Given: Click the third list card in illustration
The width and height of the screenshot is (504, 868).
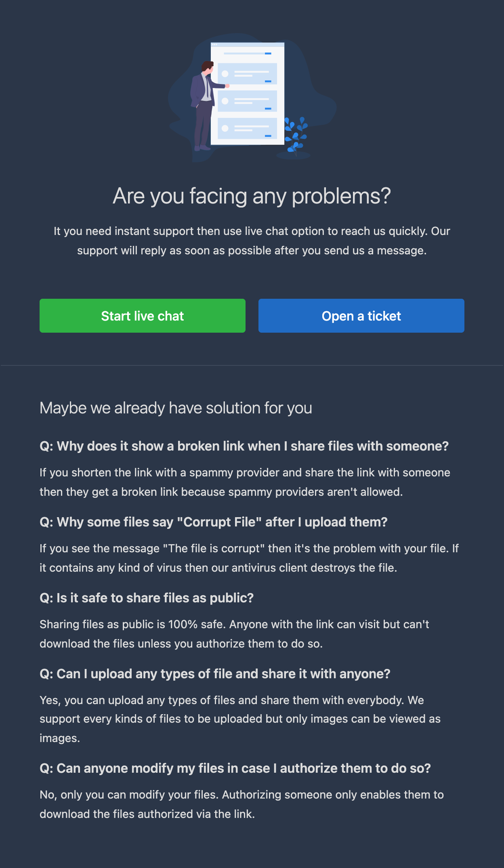Looking at the screenshot, I should [x=247, y=128].
